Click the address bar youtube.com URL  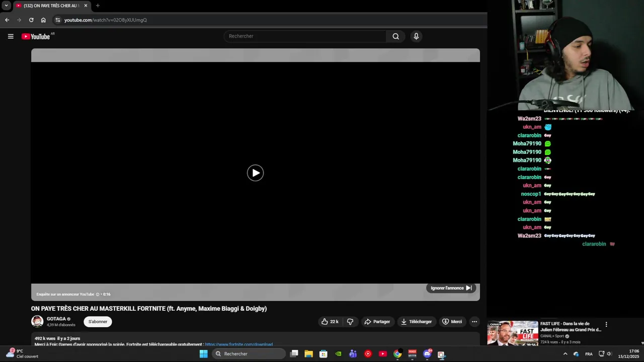click(106, 20)
